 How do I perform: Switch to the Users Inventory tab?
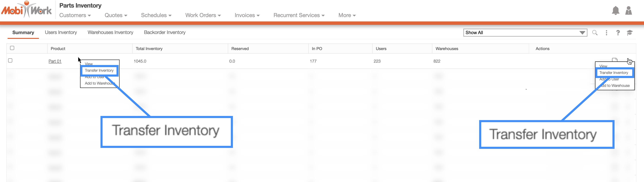coord(61,32)
